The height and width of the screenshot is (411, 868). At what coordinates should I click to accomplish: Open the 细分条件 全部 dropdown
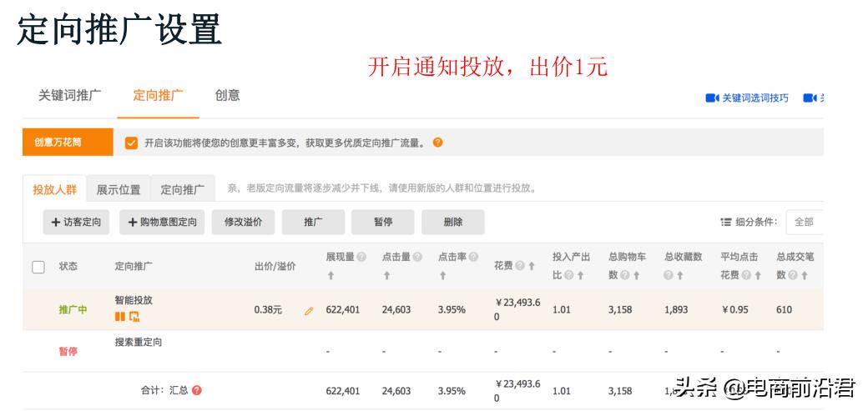point(805,222)
